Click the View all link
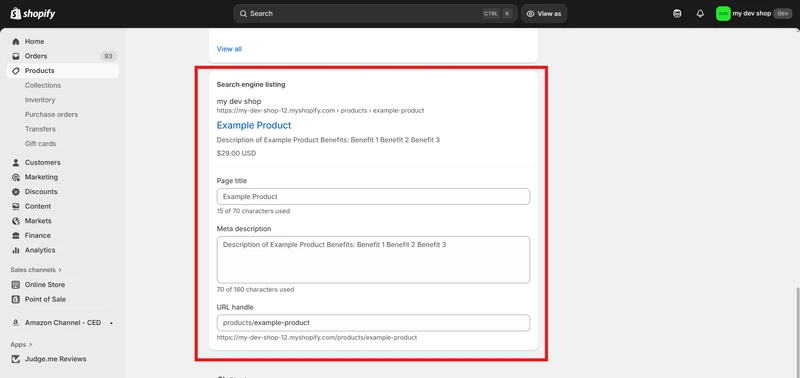 229,49
